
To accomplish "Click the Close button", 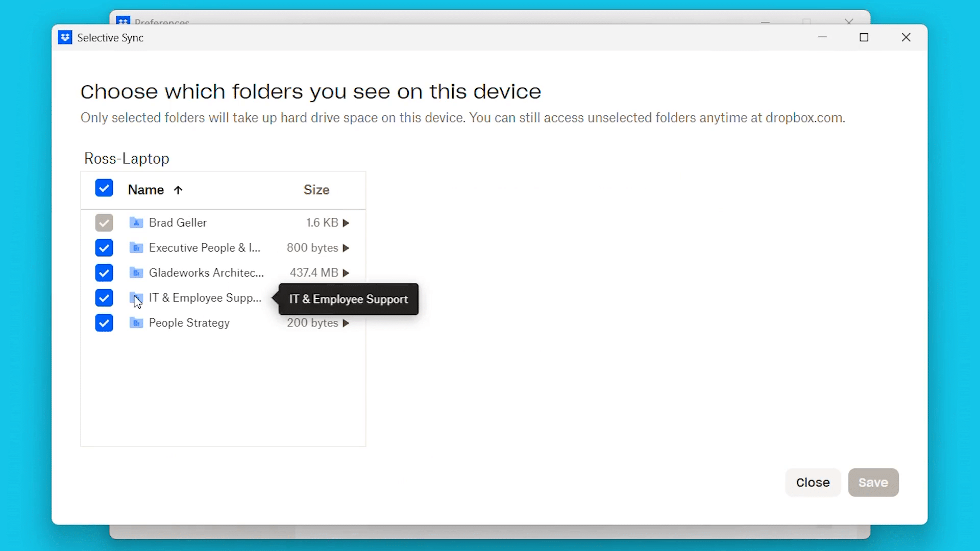I will click(813, 482).
